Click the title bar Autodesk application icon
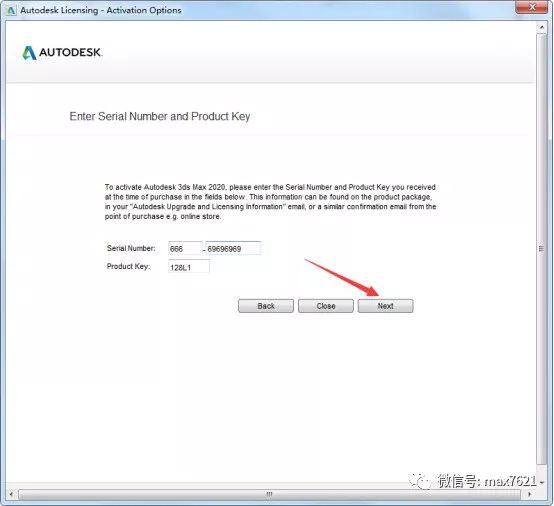Screen dimensions: 554x506 pos(11,10)
